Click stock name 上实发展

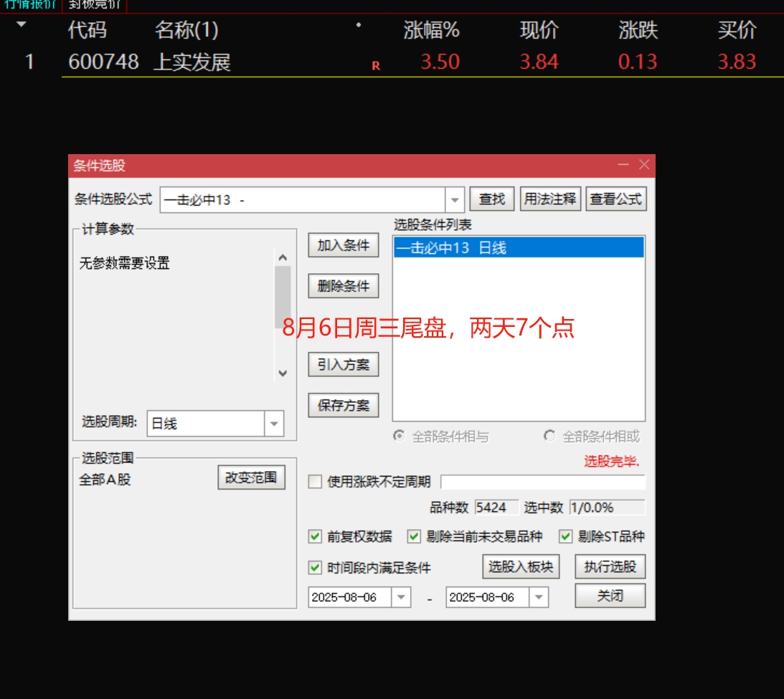(192, 62)
